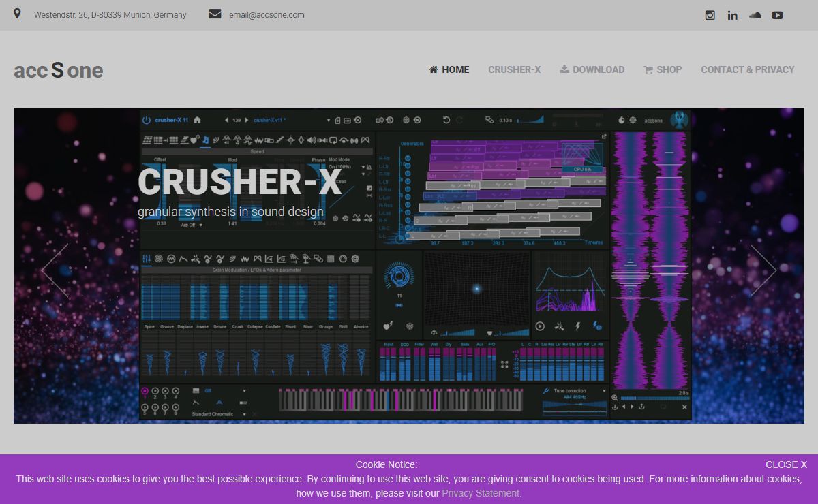Click the accSone logo
Viewport: 818px width, 504px height.
pos(59,69)
